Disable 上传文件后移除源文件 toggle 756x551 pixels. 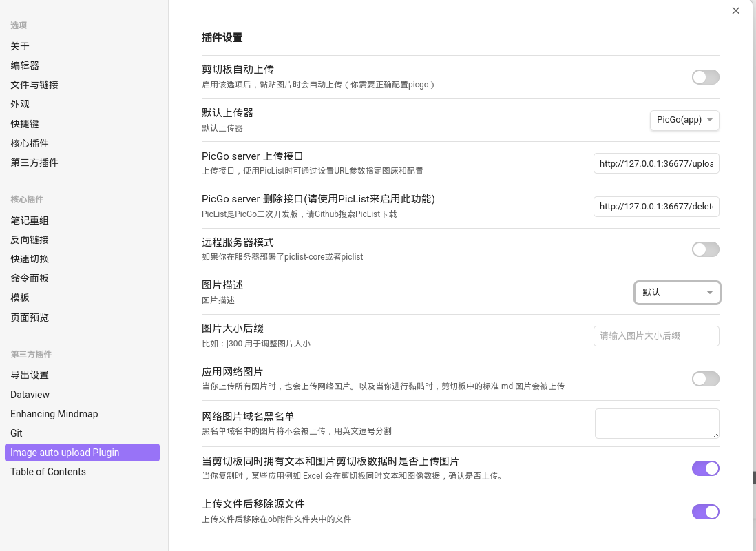(x=705, y=511)
